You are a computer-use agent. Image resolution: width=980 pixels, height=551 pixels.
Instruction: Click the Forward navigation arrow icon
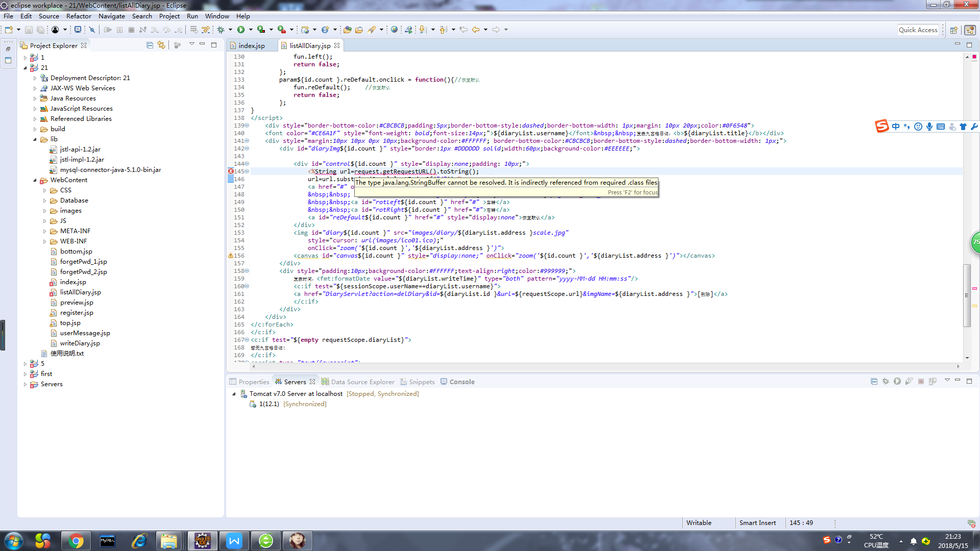pos(496,30)
